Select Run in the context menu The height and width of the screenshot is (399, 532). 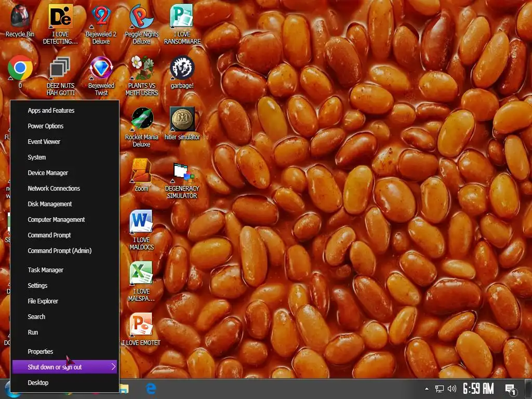[x=65, y=332]
